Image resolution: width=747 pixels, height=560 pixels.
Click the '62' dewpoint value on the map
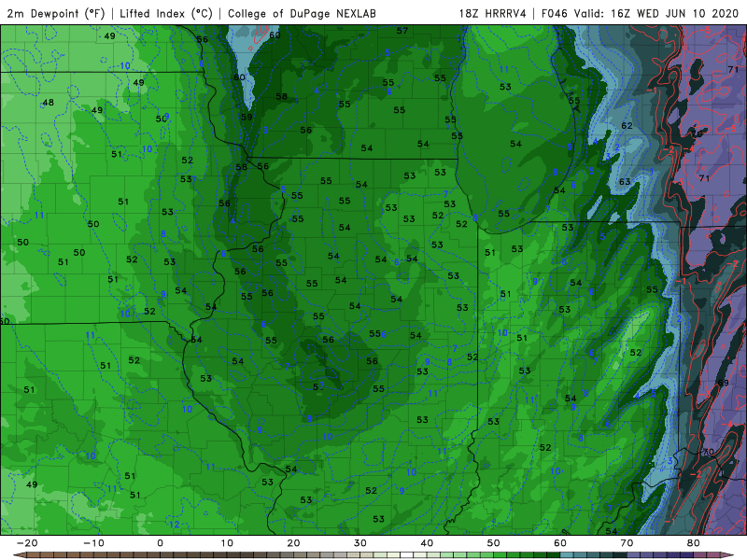click(627, 126)
